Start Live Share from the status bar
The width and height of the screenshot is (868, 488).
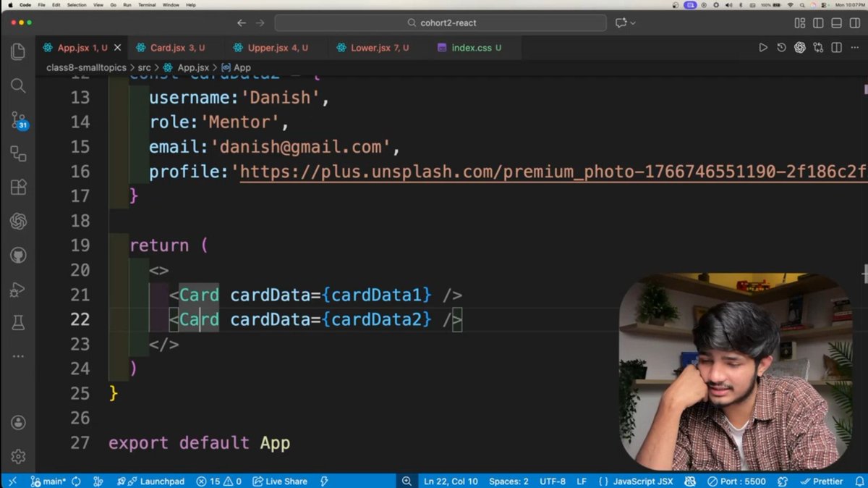click(281, 481)
